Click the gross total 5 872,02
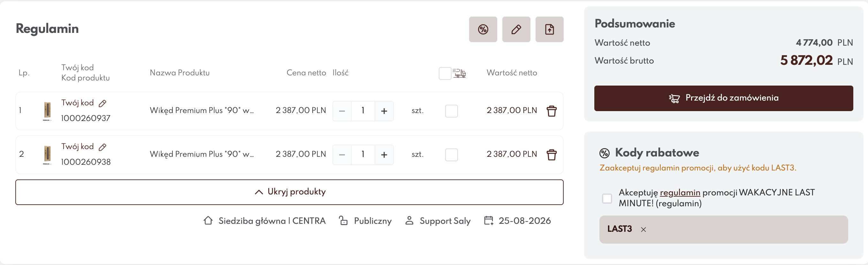Screen dimensions: 868x265 [806, 61]
